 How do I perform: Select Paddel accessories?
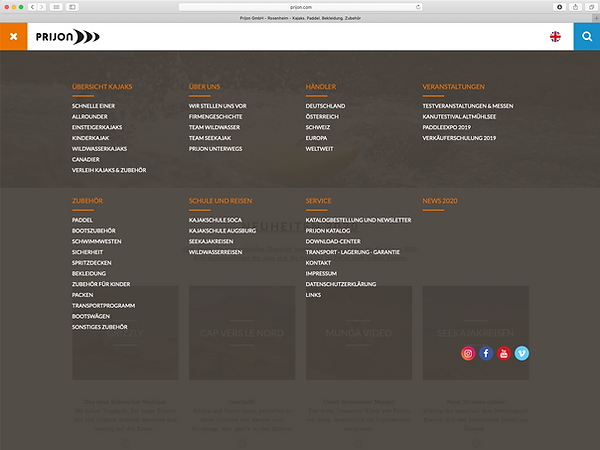point(82,220)
